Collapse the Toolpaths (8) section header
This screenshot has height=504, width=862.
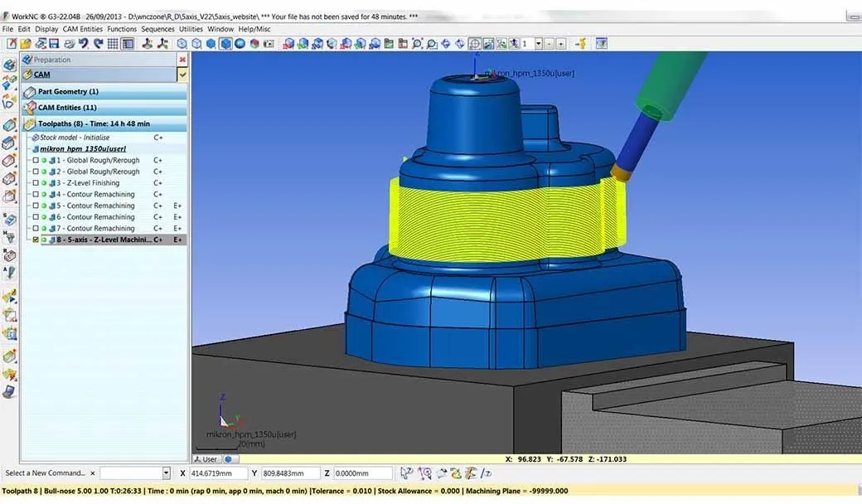(x=94, y=124)
